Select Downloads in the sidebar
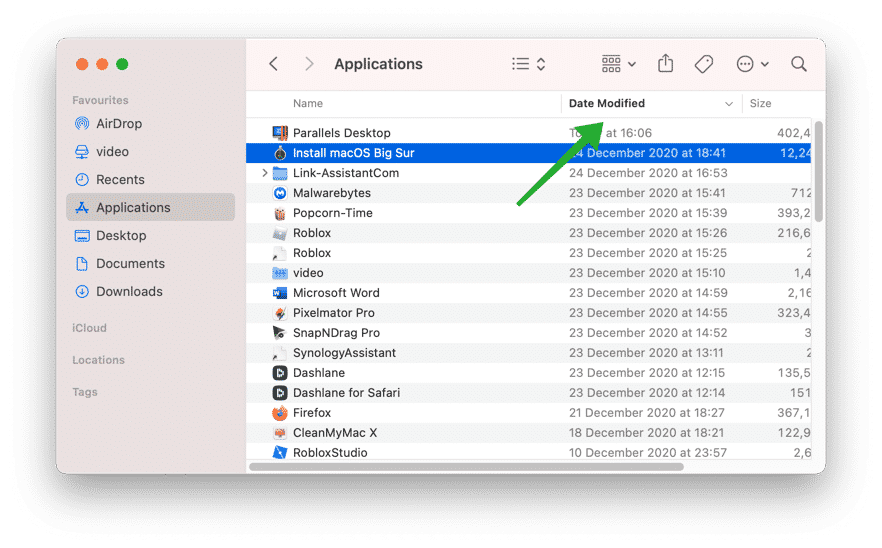The height and width of the screenshot is (548, 882). [x=151, y=291]
